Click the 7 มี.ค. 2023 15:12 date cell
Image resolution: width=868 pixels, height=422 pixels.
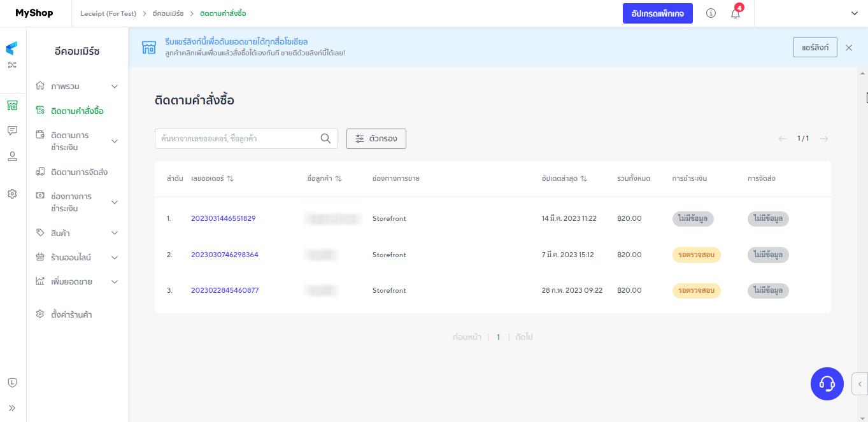[568, 255]
